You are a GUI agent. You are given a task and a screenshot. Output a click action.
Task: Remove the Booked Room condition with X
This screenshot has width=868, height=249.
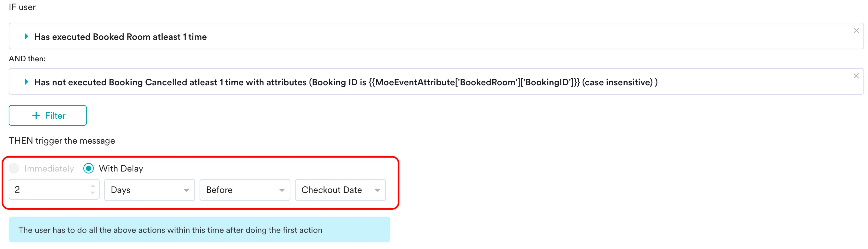pos(856,31)
